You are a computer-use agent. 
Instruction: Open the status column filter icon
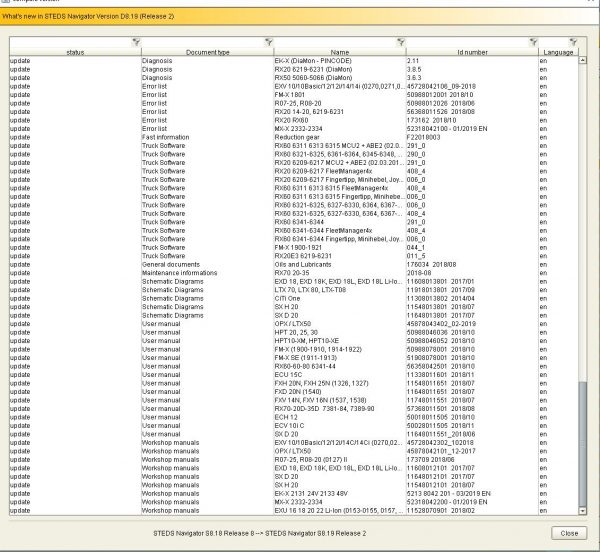(x=136, y=42)
